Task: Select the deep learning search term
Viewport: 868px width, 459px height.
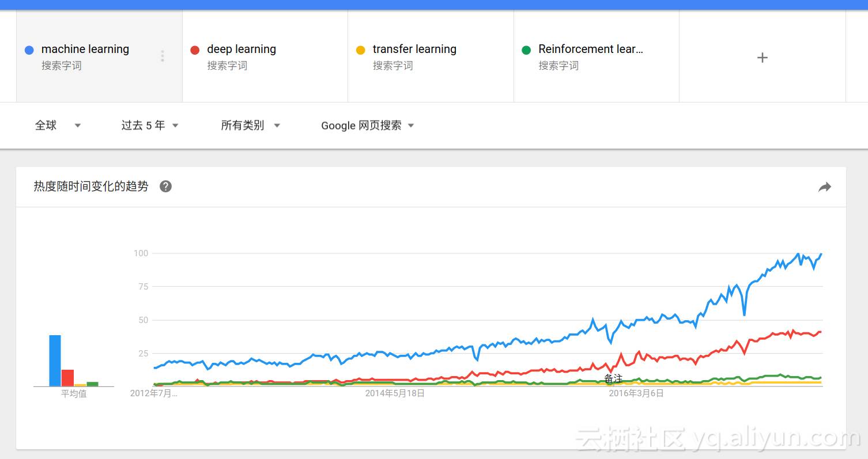Action: click(x=241, y=50)
